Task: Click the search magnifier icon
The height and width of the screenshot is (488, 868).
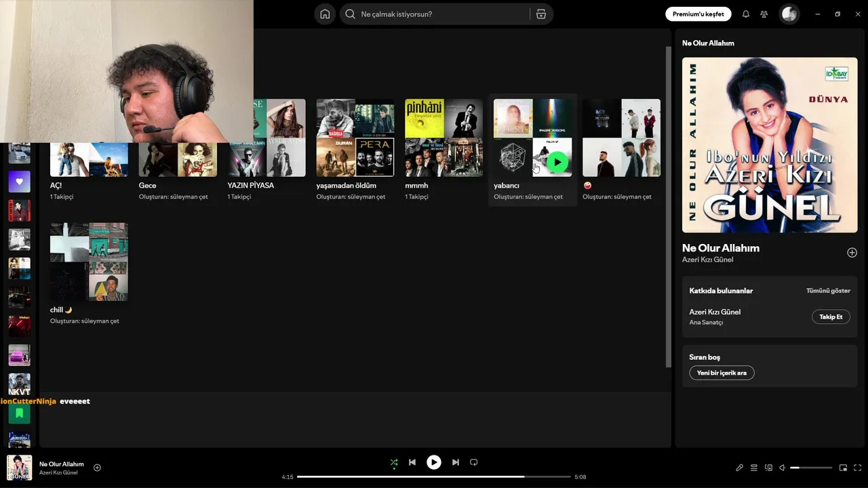Action: click(350, 14)
